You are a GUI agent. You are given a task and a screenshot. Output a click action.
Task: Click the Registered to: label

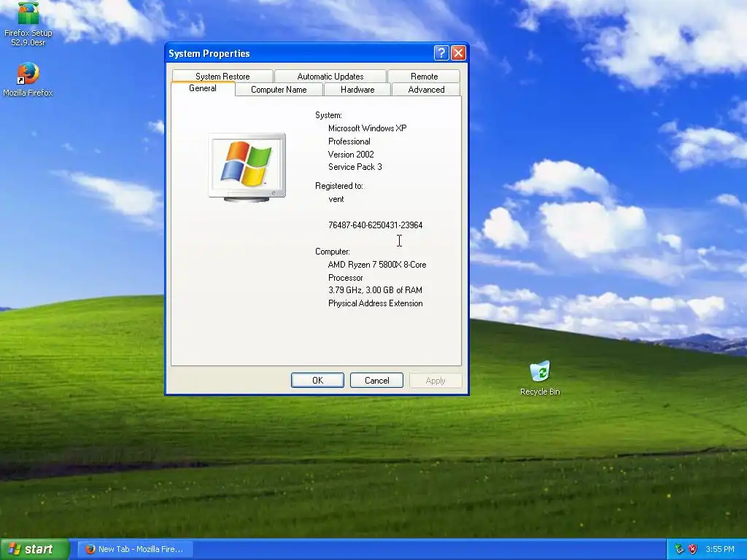point(338,186)
